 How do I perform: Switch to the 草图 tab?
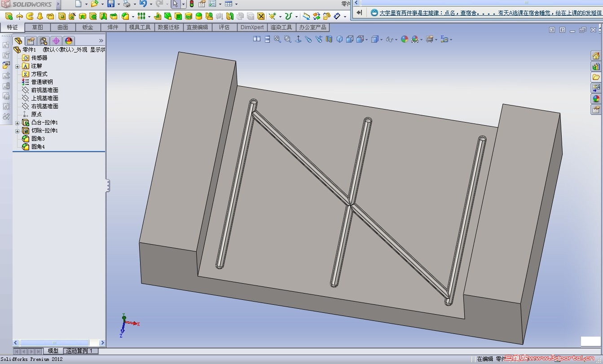[38, 27]
